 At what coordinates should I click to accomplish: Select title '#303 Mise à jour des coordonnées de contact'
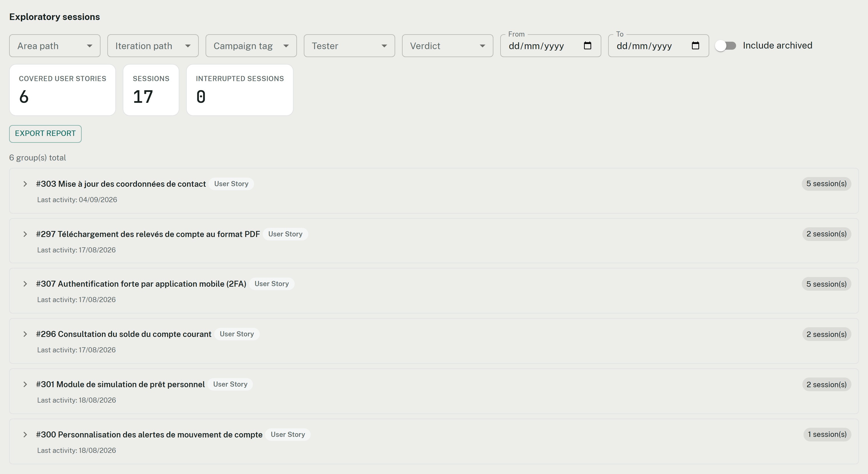121,184
